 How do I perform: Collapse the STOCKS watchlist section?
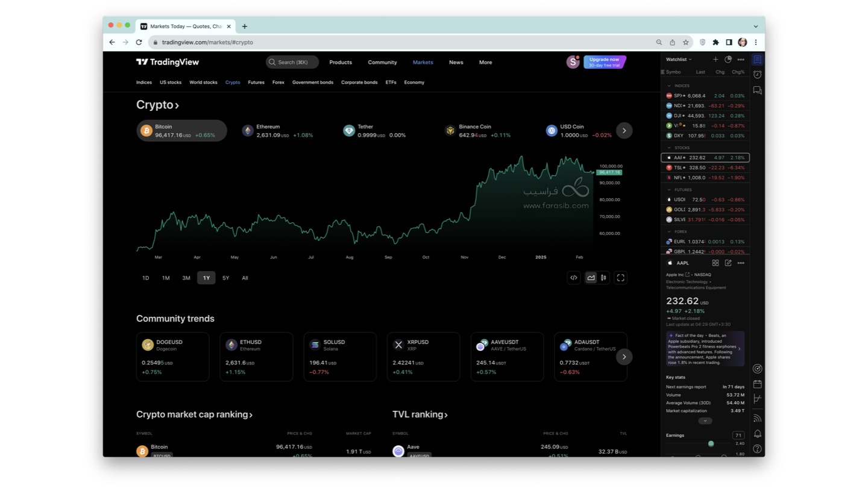click(669, 148)
